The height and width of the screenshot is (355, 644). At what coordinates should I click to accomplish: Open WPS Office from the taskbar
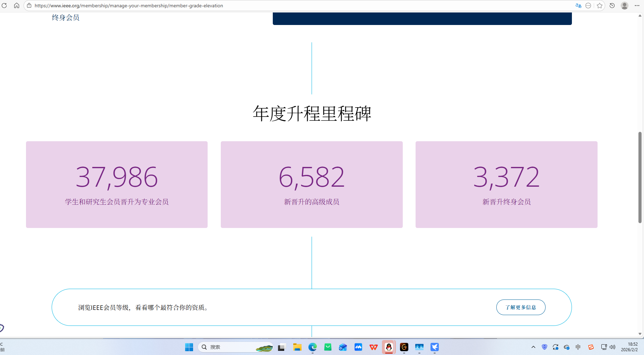374,347
